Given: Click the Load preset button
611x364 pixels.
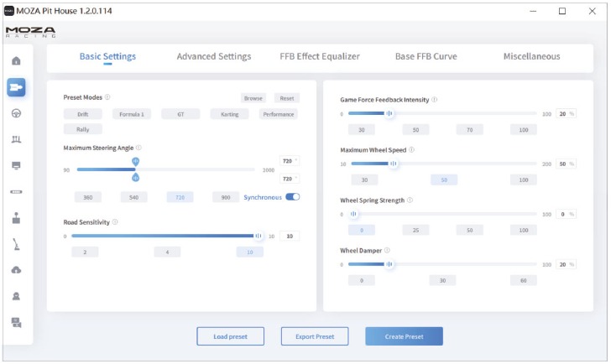Looking at the screenshot, I should tap(230, 336).
